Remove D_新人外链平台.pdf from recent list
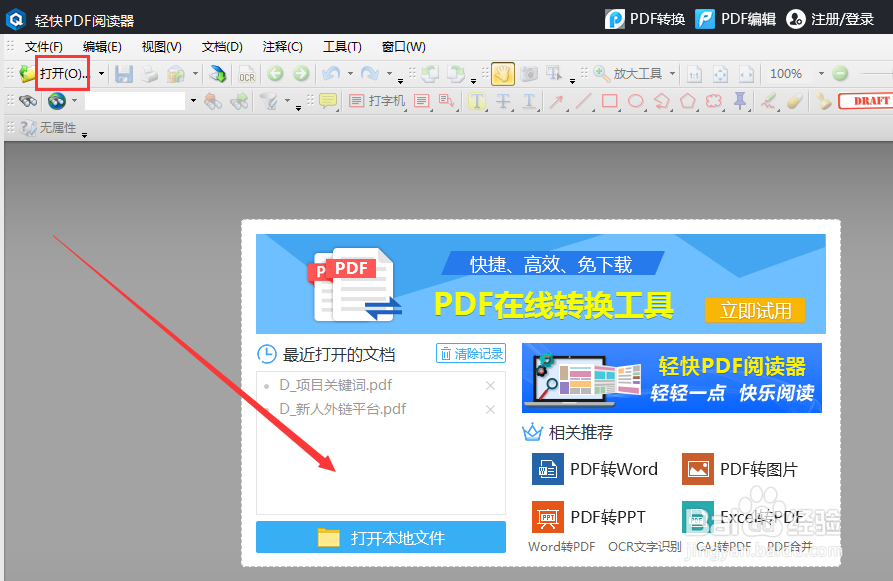 point(490,410)
